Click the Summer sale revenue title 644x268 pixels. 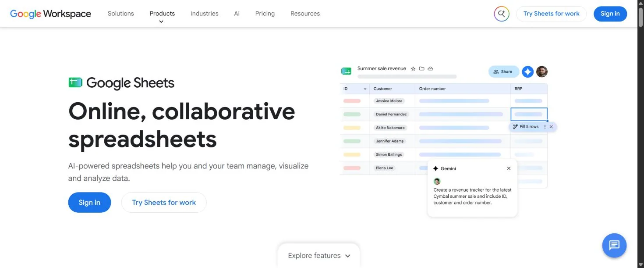[382, 68]
